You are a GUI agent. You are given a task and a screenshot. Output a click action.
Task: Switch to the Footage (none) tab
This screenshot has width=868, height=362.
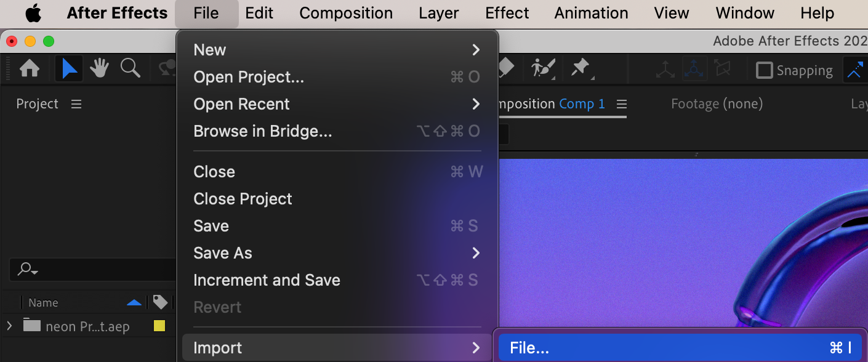[717, 104]
